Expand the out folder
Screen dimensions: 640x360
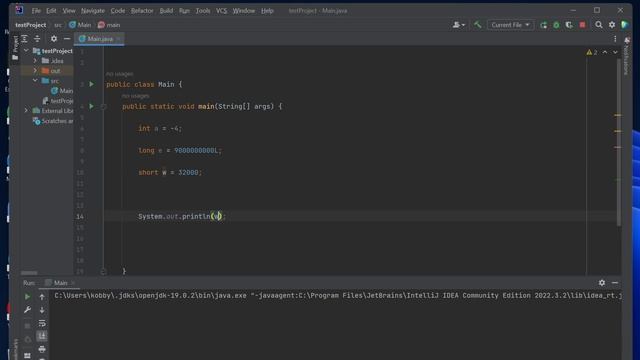tap(35, 71)
